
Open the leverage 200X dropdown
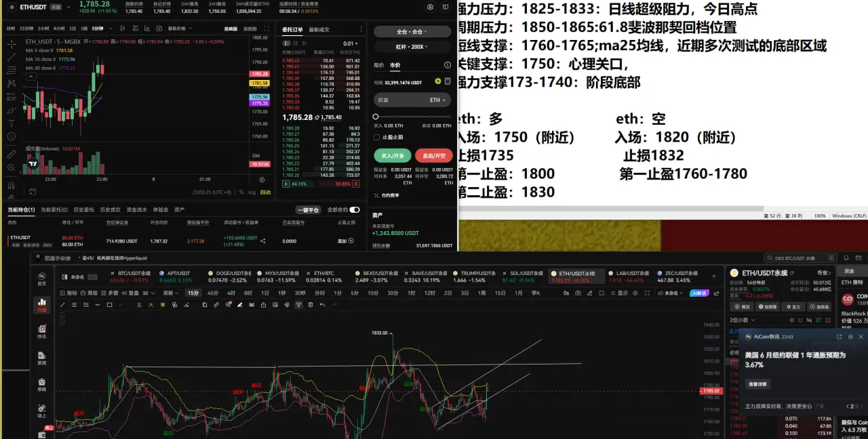412,47
